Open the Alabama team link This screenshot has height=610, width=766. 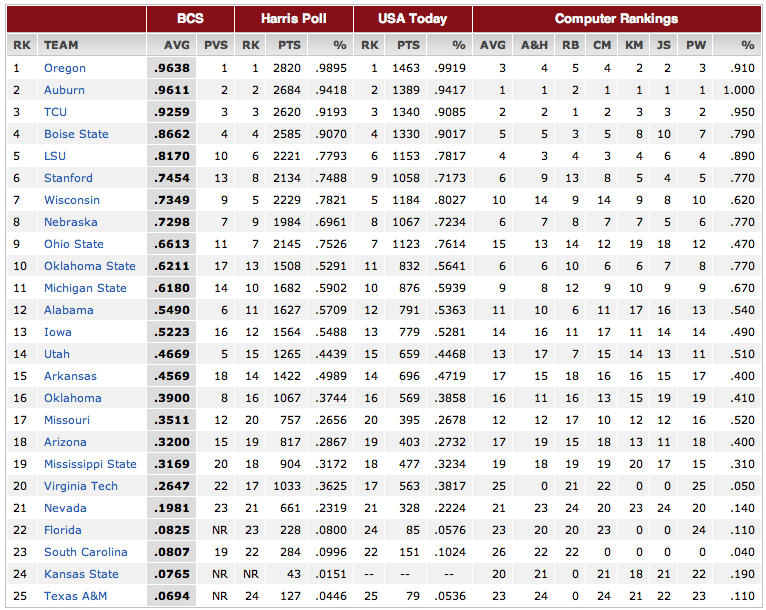click(x=68, y=310)
